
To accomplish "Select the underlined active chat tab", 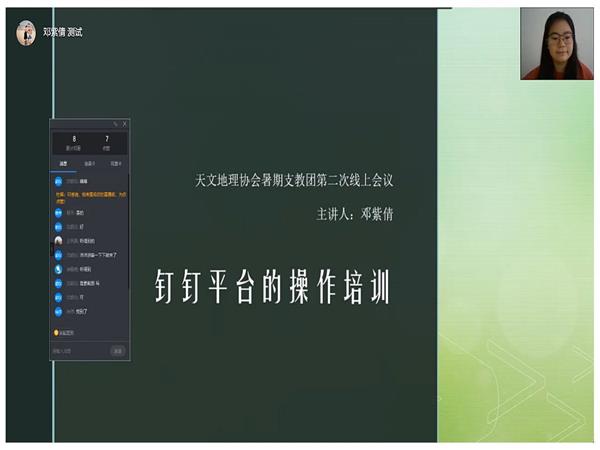I will (64, 164).
